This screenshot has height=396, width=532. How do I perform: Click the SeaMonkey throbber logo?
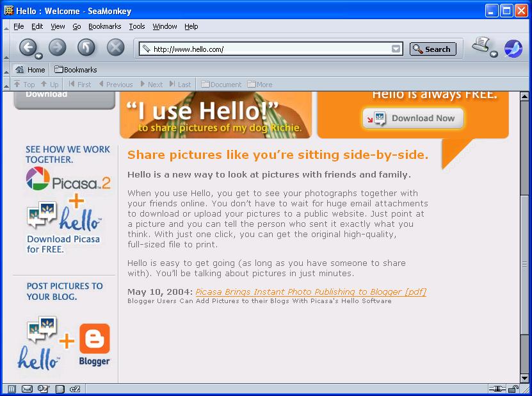click(513, 49)
